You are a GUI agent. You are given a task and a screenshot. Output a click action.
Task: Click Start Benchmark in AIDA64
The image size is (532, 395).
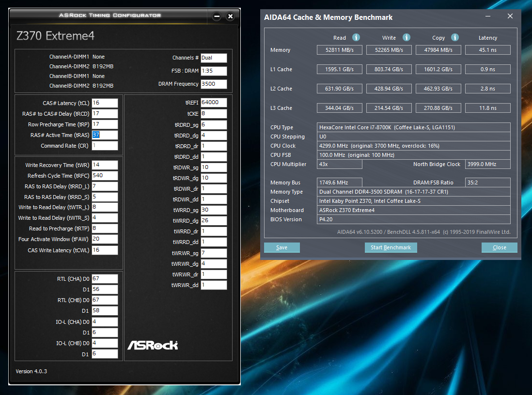click(x=391, y=247)
